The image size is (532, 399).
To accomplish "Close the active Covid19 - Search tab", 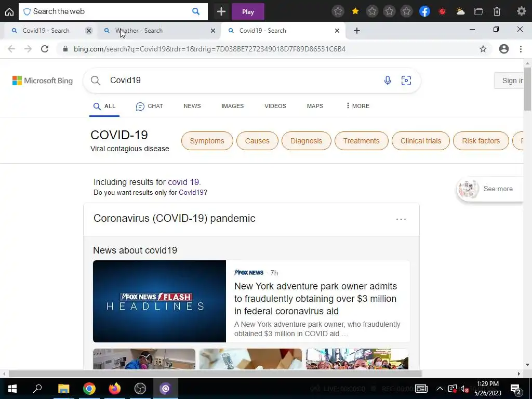I will 337,31.
